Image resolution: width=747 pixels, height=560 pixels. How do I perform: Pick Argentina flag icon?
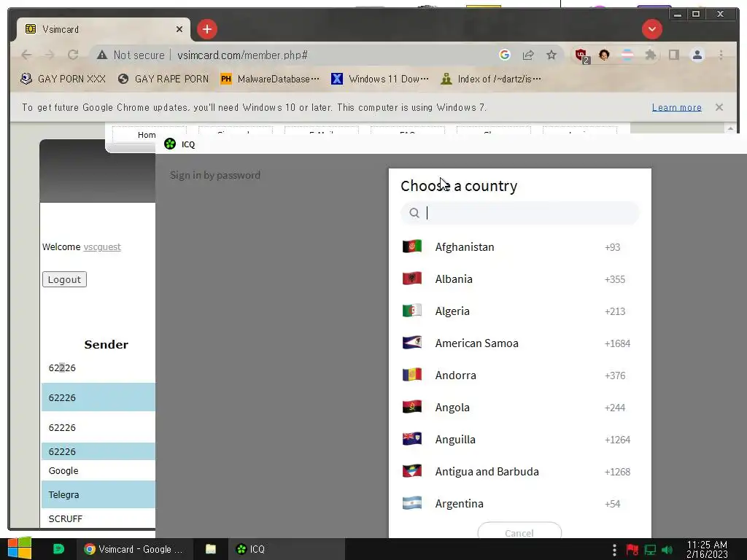click(x=412, y=503)
